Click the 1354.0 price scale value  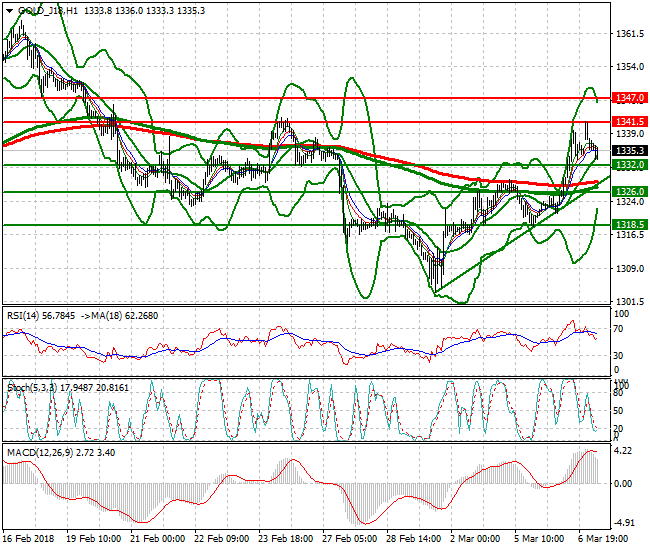[x=630, y=67]
